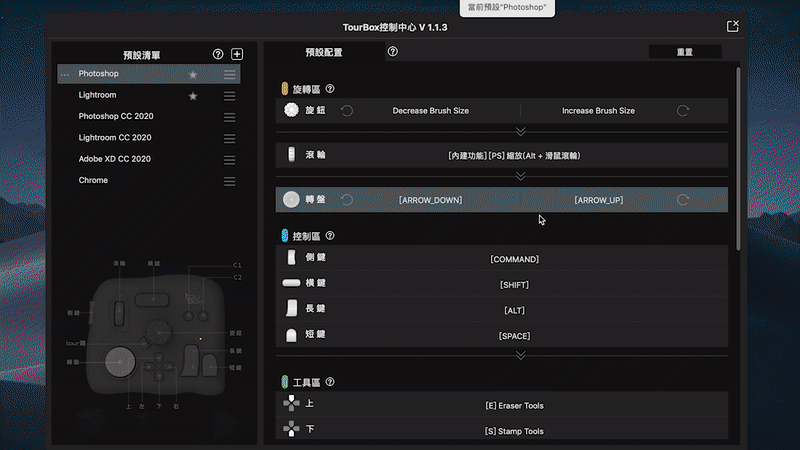This screenshot has width=800, height=450.
Task: Open Adobe XD CC 2020 hamburger menu
Action: (230, 160)
